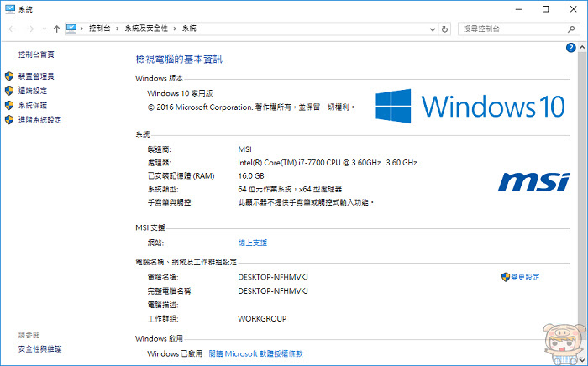Click the Windows 10 logo
The width and height of the screenshot is (588, 366).
pos(470,106)
